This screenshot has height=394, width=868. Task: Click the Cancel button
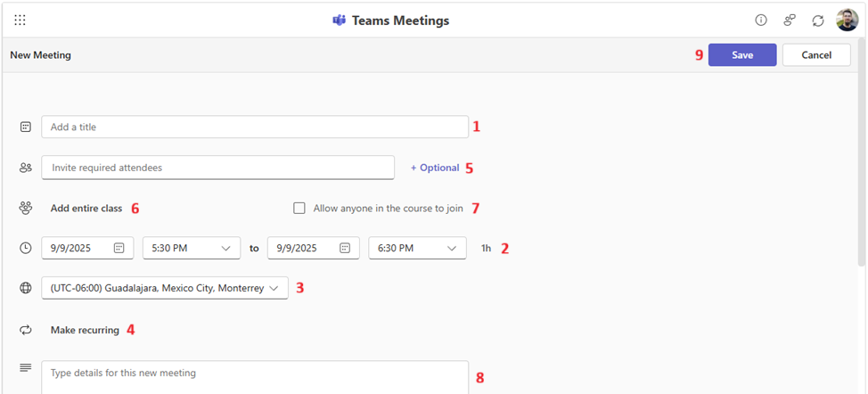click(816, 55)
